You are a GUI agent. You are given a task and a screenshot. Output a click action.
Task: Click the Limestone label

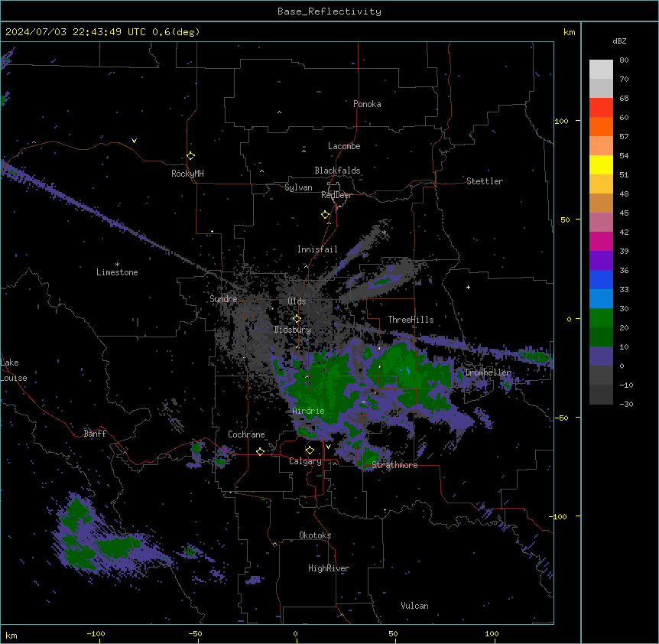(x=117, y=272)
